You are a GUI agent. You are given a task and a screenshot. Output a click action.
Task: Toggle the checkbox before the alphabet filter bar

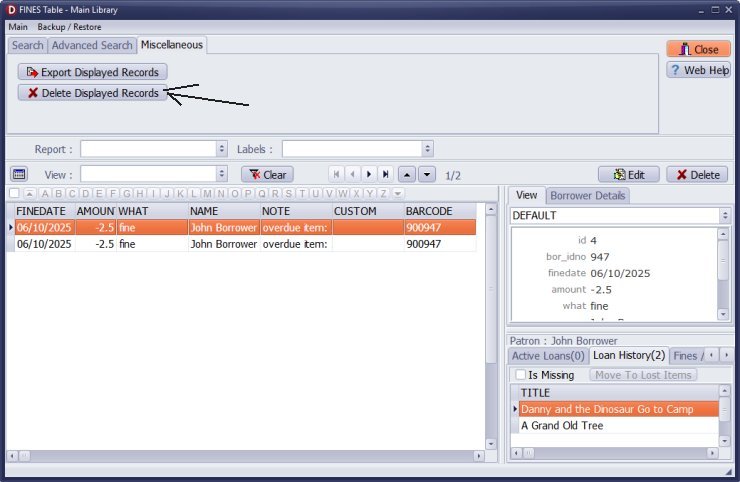tap(14, 193)
